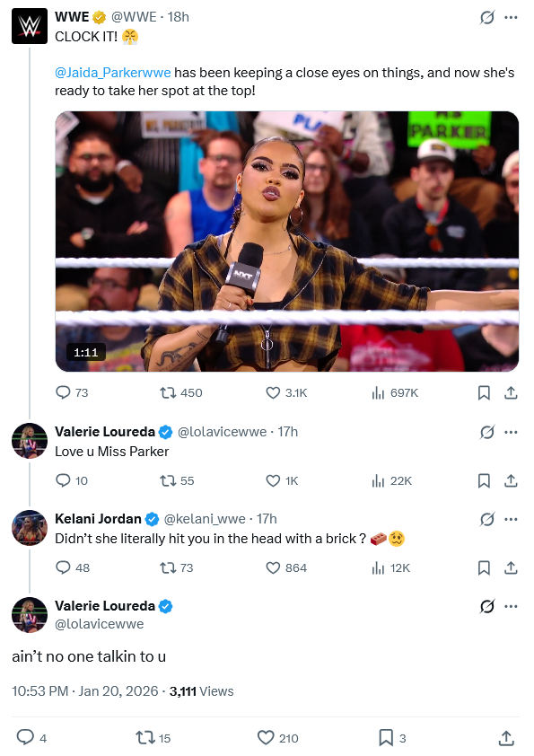Bookmark the WWE post

coord(484,393)
